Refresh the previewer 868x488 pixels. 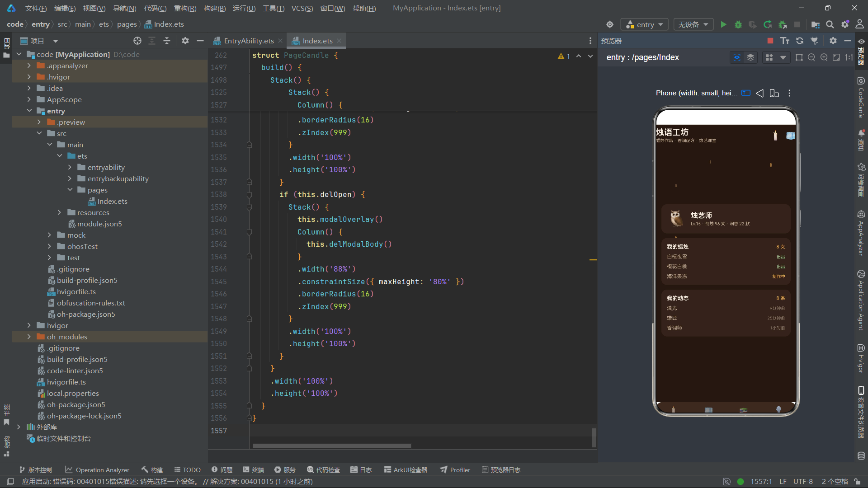(x=800, y=41)
